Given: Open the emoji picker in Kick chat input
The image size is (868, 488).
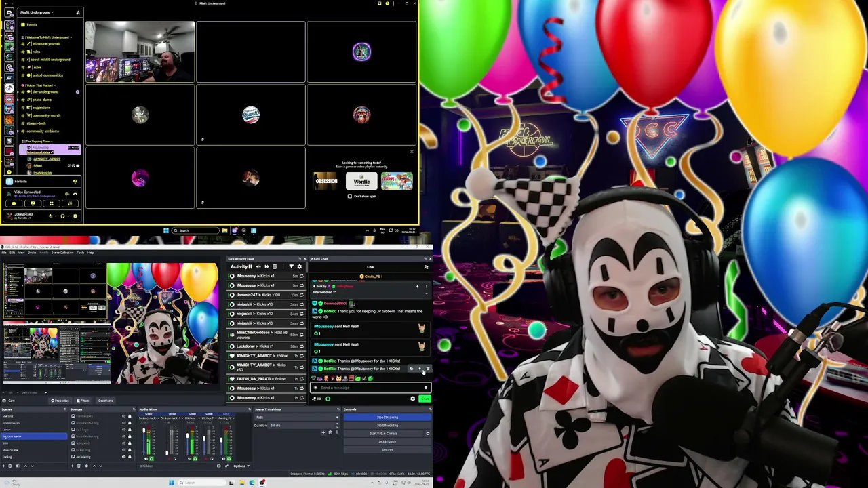Looking at the screenshot, I should click(x=425, y=388).
